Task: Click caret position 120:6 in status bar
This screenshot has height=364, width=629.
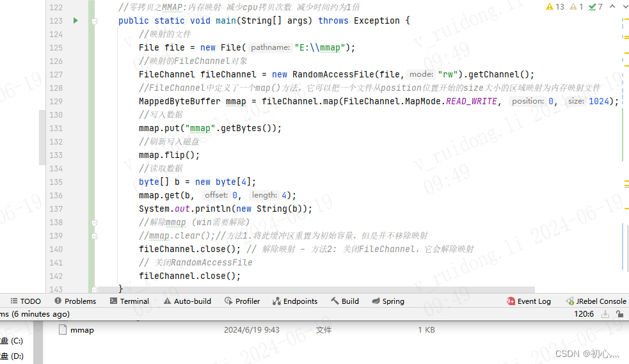Action: [x=584, y=314]
